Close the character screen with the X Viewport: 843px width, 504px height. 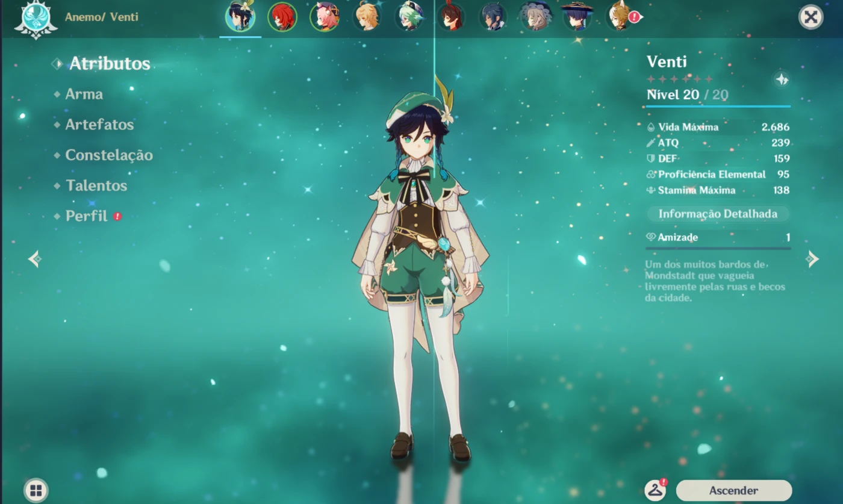pos(811,17)
